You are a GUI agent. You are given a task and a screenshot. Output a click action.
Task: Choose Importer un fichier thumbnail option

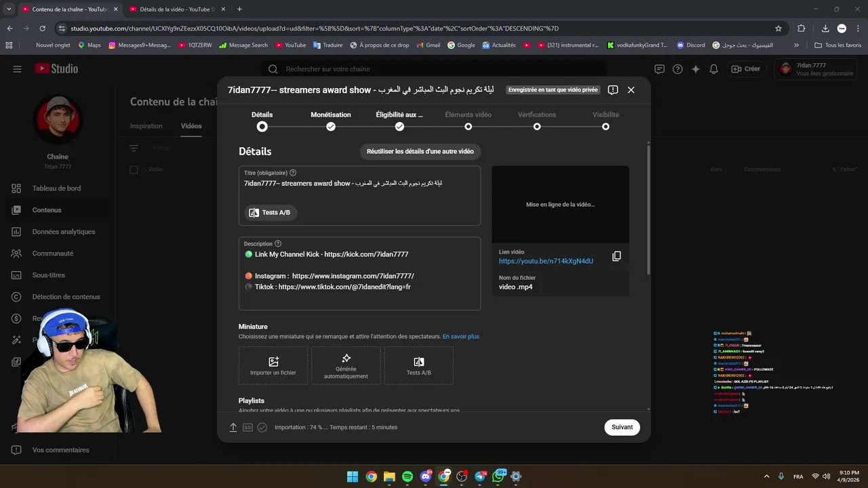coord(273,366)
